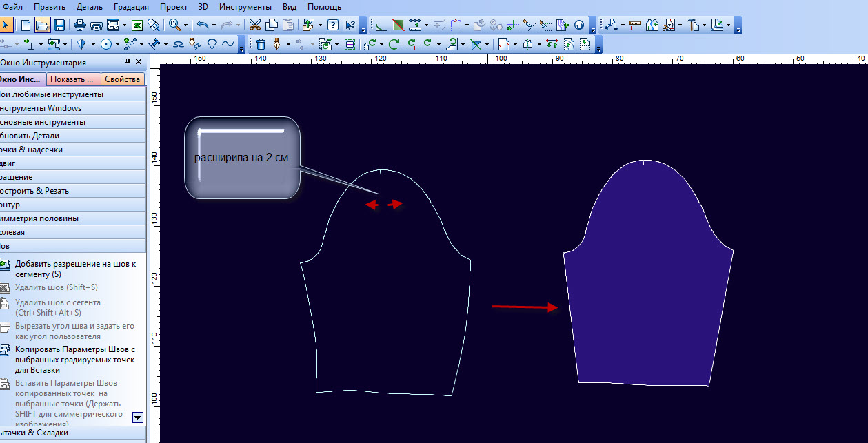The image size is (868, 443).
Task: Click the Save floppy disk icon
Action: click(x=59, y=25)
